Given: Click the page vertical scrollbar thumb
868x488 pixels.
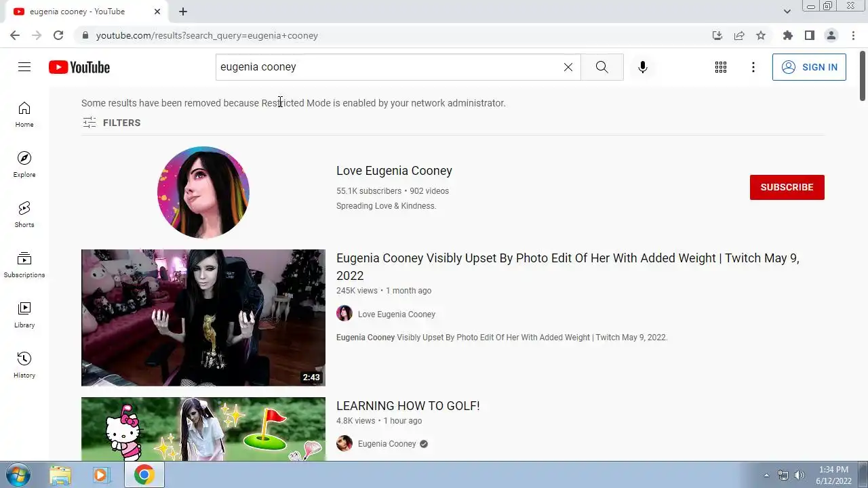Looking at the screenshot, I should click(863, 76).
